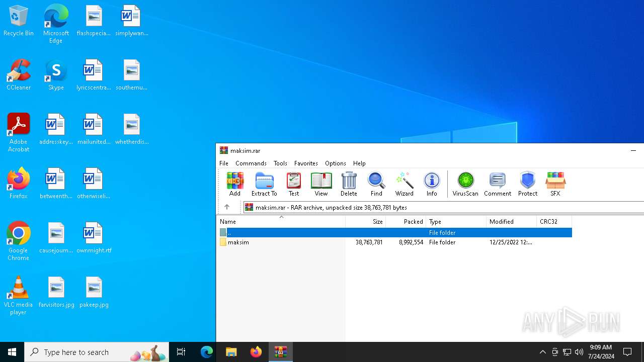The height and width of the screenshot is (362, 644).
Task: Open the Tools menu
Action: pos(280,163)
